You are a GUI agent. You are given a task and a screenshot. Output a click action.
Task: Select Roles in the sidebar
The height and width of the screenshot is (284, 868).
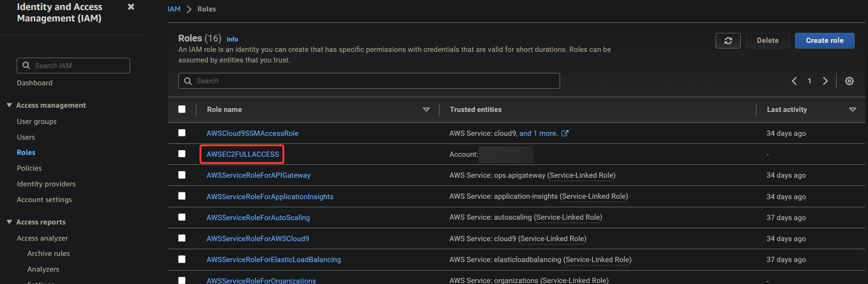click(26, 152)
